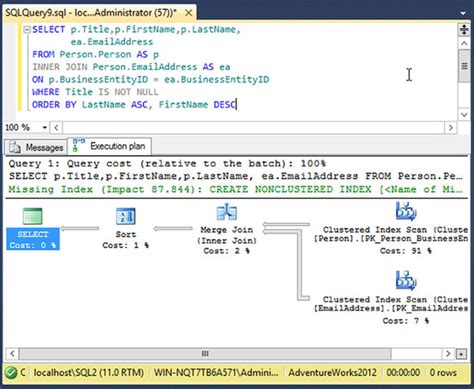Click the editor split-window handle icon
This screenshot has width=474, height=389.
pyautogui.click(x=464, y=30)
